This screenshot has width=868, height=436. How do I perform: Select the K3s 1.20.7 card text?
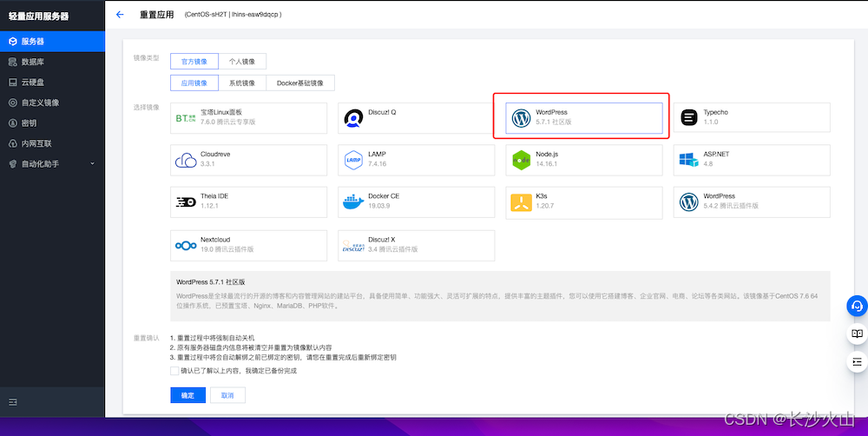point(545,201)
